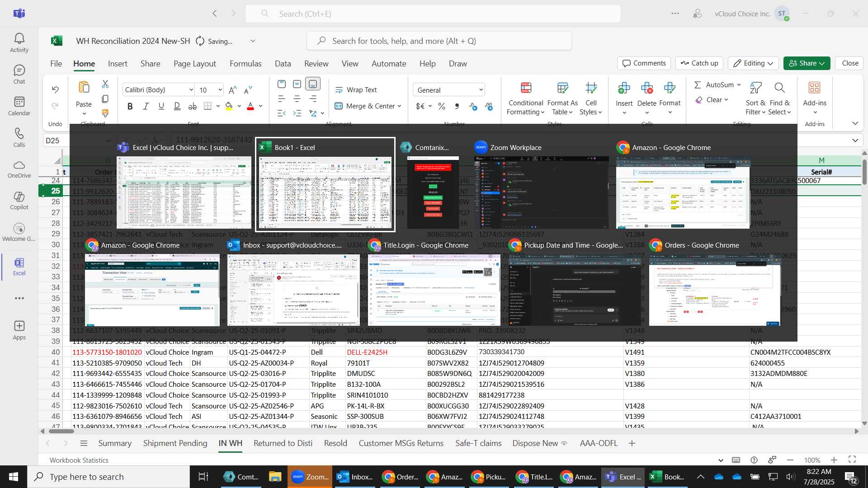The width and height of the screenshot is (868, 488).
Task: Increase font size with the larger A icon
Action: [233, 90]
